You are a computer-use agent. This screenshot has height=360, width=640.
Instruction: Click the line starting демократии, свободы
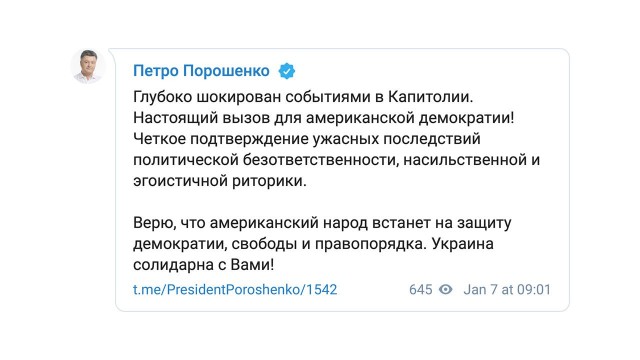pos(313,244)
